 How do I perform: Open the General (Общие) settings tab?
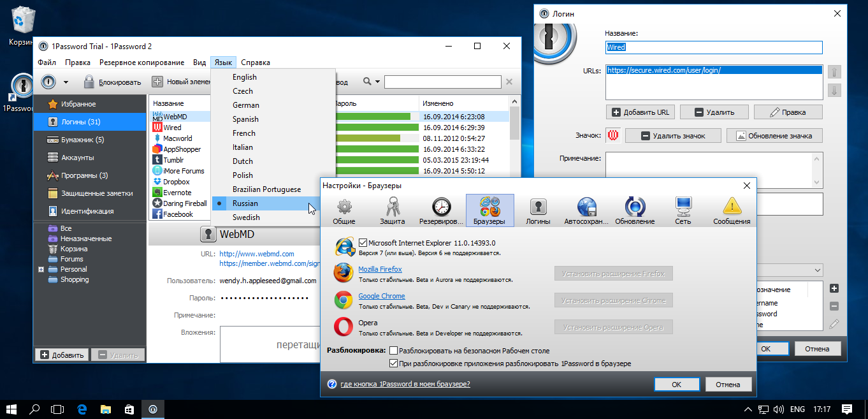point(344,211)
